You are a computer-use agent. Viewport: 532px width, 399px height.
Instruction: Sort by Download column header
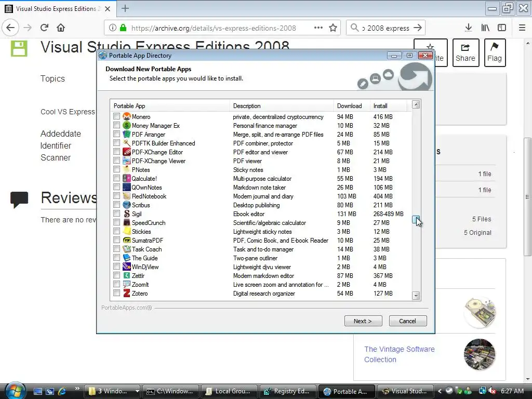coord(352,106)
